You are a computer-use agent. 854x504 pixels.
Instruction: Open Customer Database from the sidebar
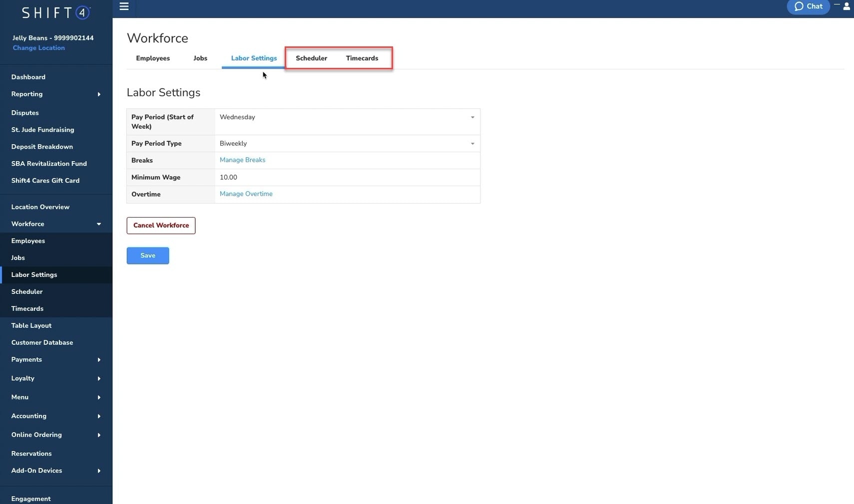pos(42,342)
